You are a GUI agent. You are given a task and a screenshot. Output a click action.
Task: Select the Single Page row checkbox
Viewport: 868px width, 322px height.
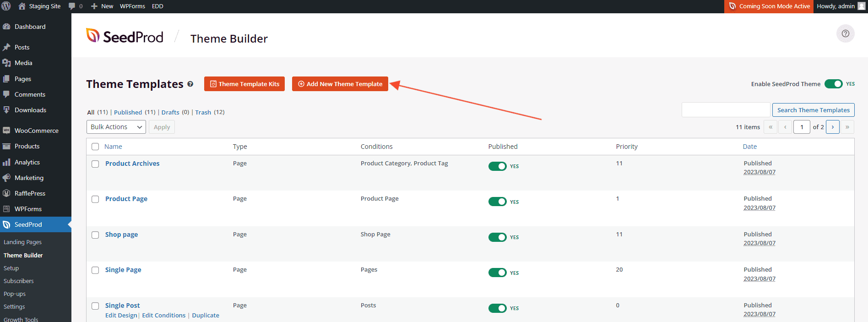[95, 270]
